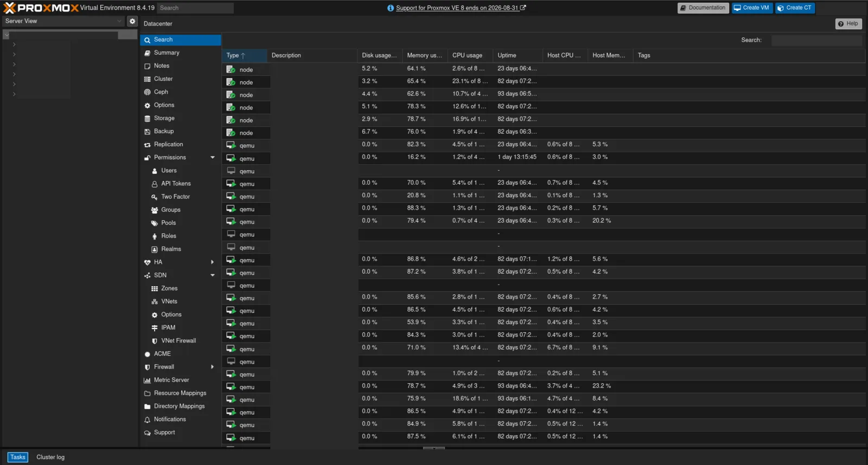Open the Cluster menu item
This screenshot has height=465, width=868.
(181, 79)
